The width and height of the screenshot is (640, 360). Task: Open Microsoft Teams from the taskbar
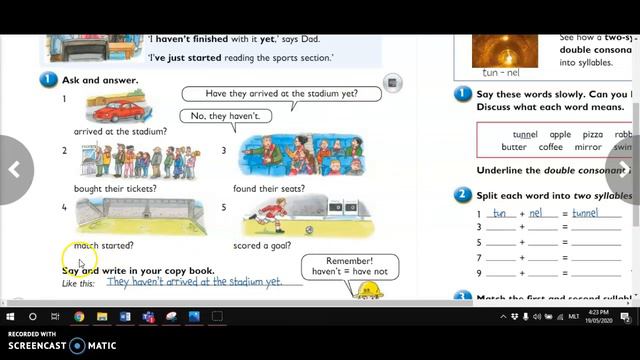(149, 317)
